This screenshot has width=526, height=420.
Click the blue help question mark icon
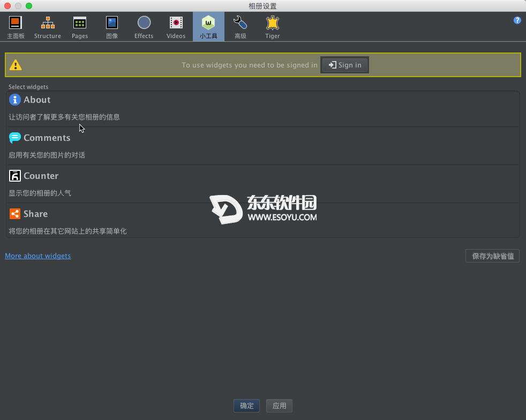(517, 20)
